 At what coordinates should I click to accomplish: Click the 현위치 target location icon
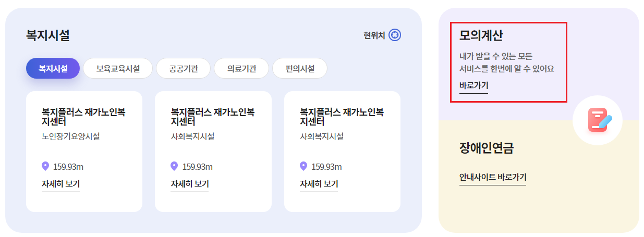(395, 35)
